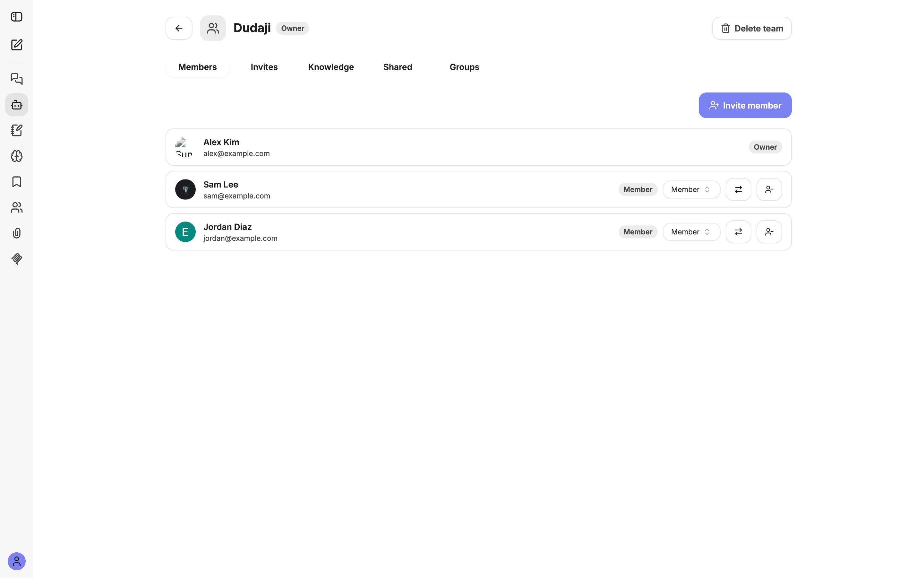Open the single paperclip icon in sidebar
The height and width of the screenshot is (578, 924).
pyautogui.click(x=16, y=233)
